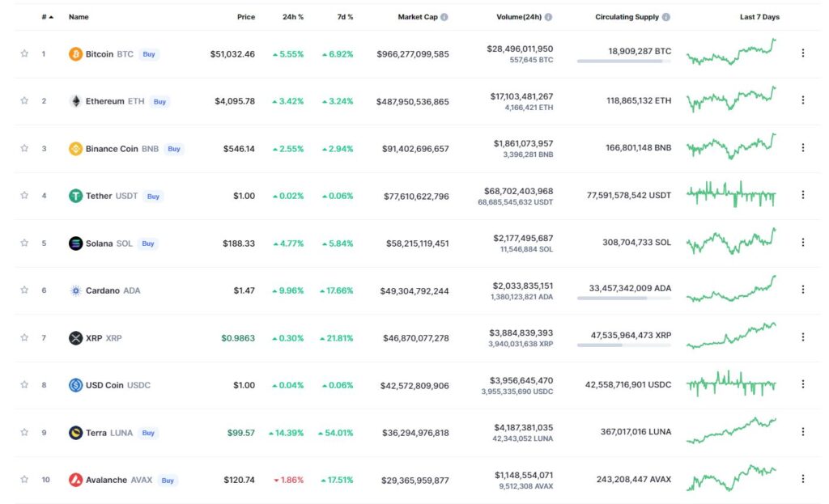Click the XRP price $0.9863

(238, 337)
